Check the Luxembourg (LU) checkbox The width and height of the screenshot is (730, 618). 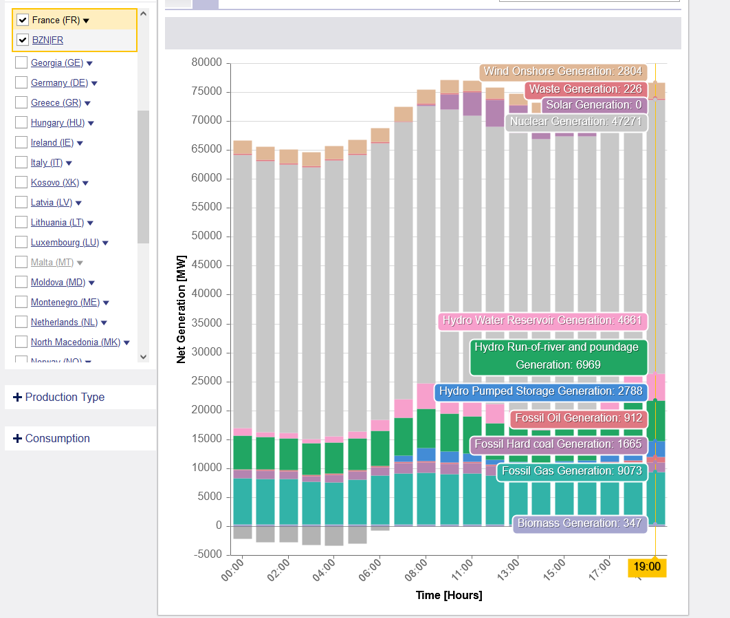21,242
